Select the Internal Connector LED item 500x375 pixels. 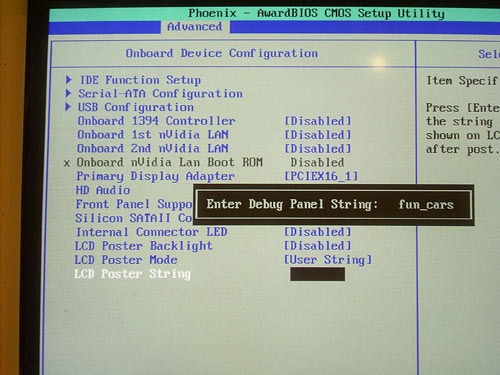152,232
